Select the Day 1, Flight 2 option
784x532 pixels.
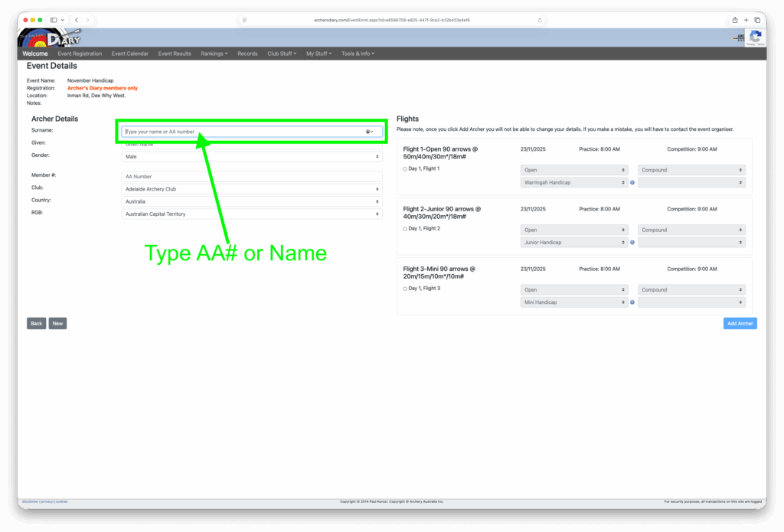point(405,229)
